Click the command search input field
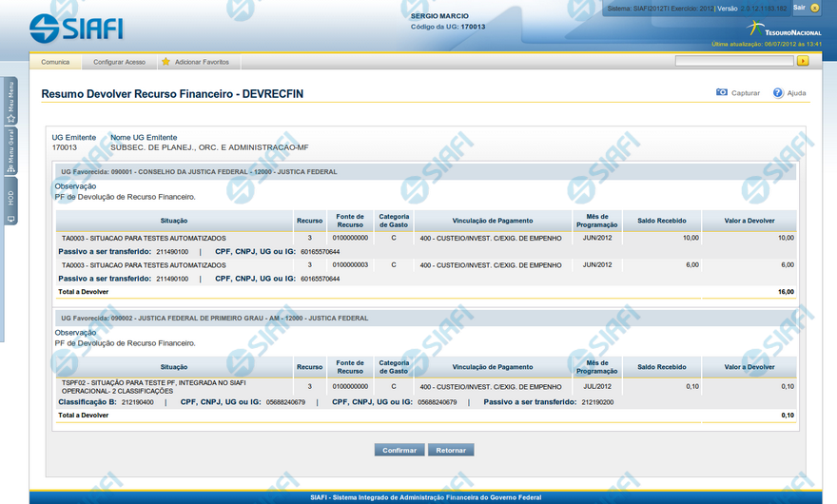Screen dimensions: 837x504 click(x=733, y=61)
